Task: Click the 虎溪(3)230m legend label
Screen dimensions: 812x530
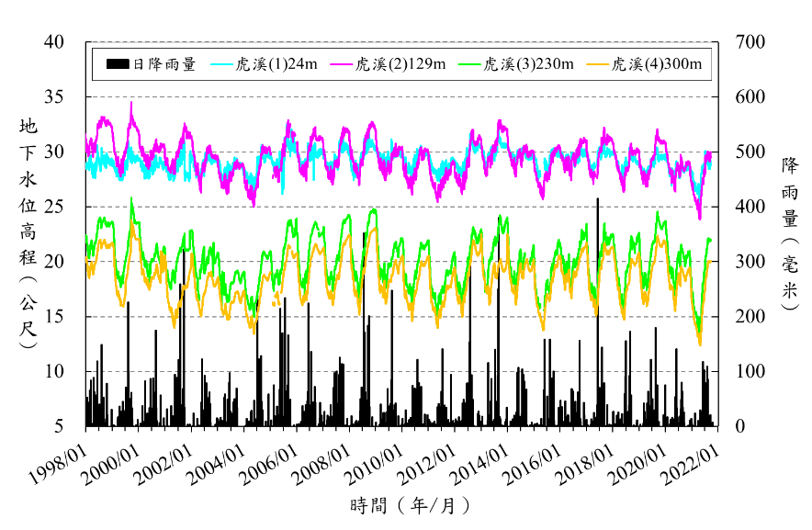Action: click(528, 64)
